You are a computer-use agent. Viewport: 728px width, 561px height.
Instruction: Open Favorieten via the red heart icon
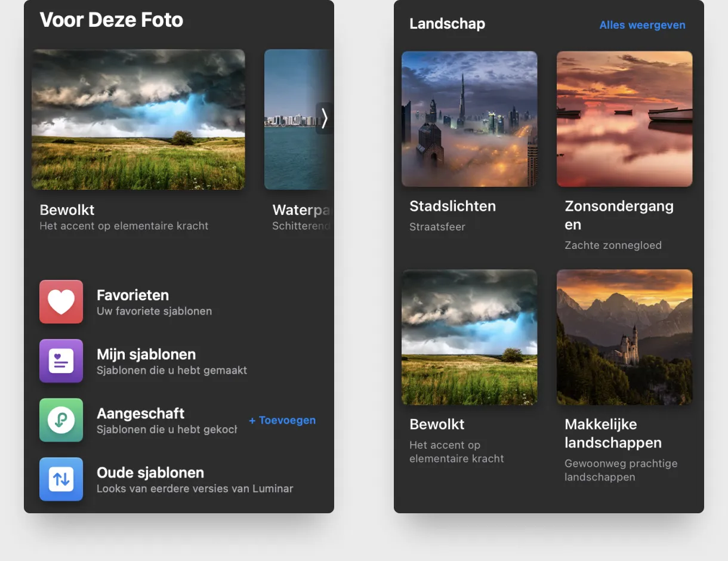tap(61, 302)
